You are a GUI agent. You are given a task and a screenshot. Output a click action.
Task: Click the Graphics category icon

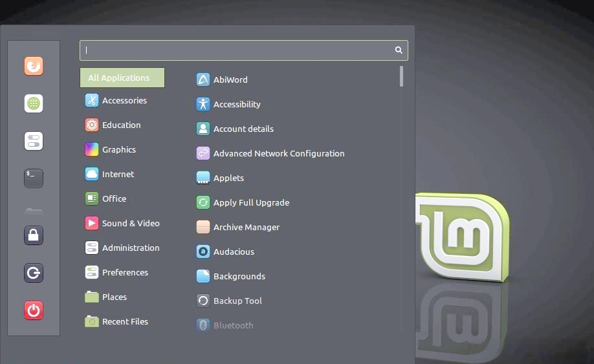point(92,149)
